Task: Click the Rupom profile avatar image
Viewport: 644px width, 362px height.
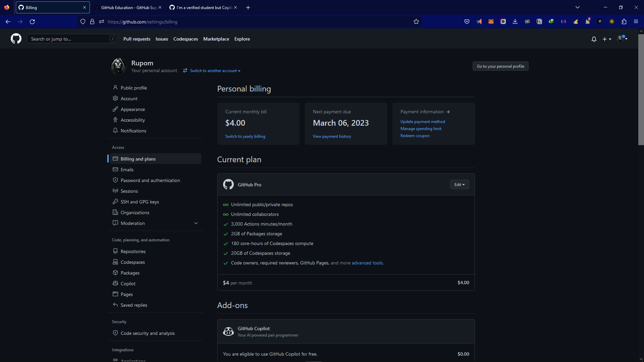Action: (x=118, y=66)
